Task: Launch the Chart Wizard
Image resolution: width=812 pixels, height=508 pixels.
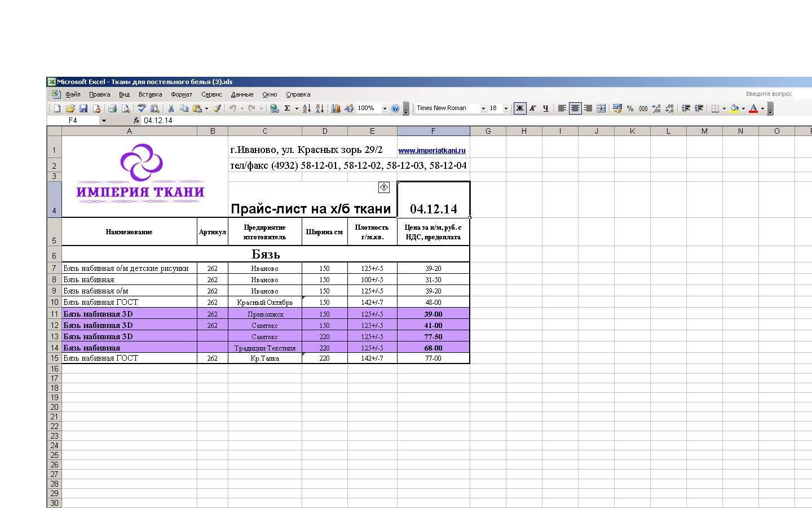Action: [336, 108]
